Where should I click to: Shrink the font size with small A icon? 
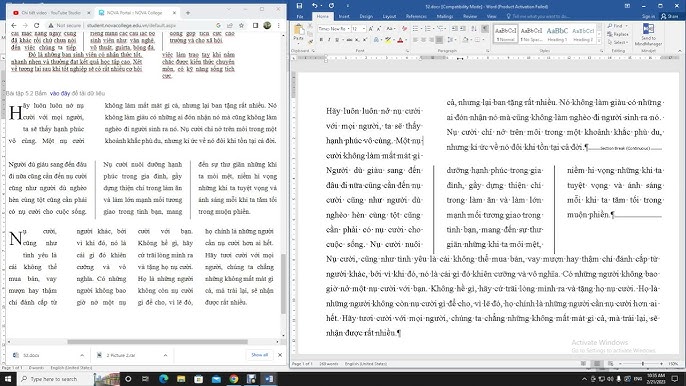[x=379, y=28]
